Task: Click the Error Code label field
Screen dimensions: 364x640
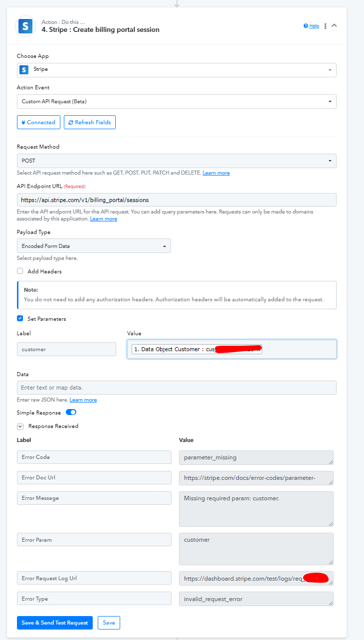Action: pos(94,457)
